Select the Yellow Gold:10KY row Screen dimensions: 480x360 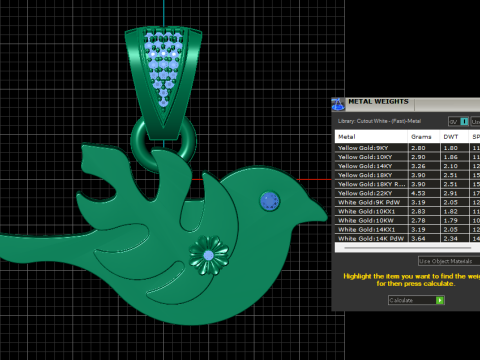(x=407, y=157)
